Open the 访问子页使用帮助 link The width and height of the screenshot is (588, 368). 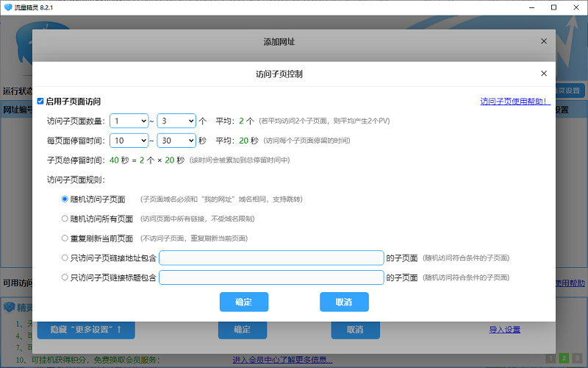(514, 102)
